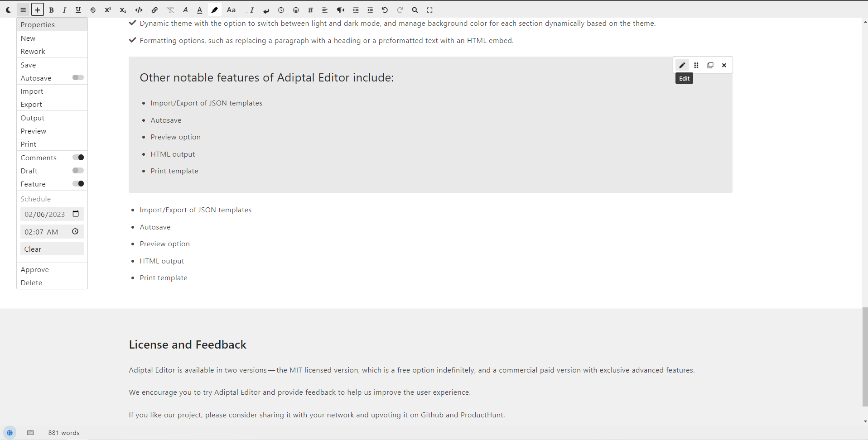Switch to dark mode with moon icon
This screenshot has width=868, height=440.
(x=9, y=10)
